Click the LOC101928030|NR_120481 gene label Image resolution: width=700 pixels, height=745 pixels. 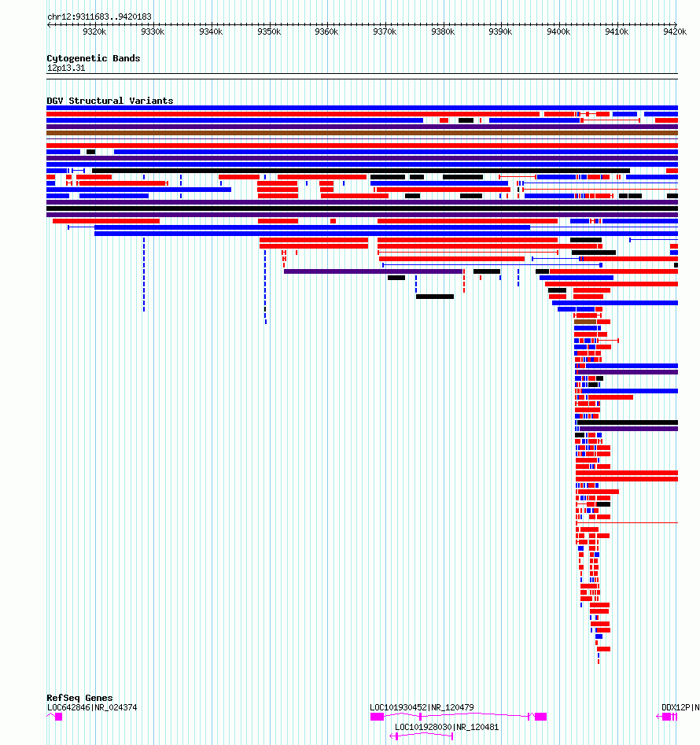click(x=447, y=727)
